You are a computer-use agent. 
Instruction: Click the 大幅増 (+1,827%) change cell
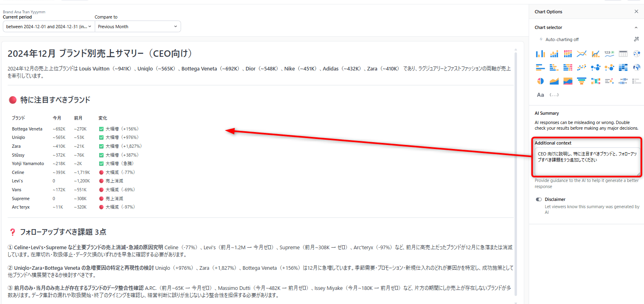tap(121, 146)
